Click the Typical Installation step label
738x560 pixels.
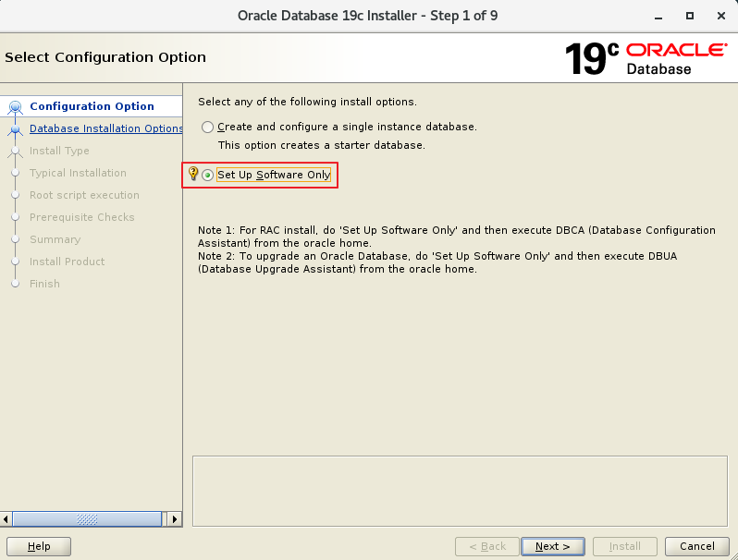coord(78,173)
